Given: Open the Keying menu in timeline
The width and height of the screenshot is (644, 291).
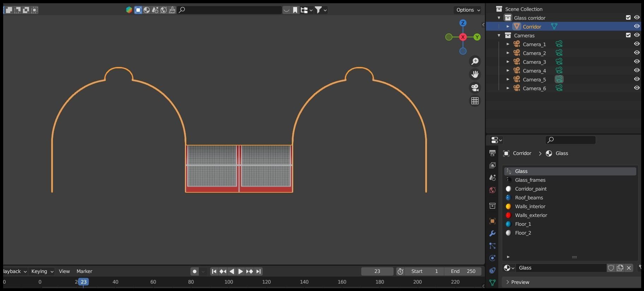Looking at the screenshot, I should (42, 271).
